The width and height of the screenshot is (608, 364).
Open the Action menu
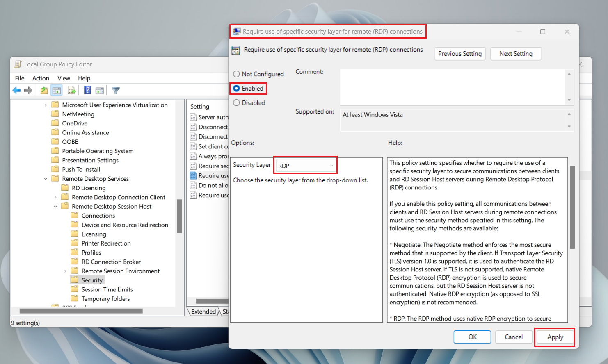(41, 78)
